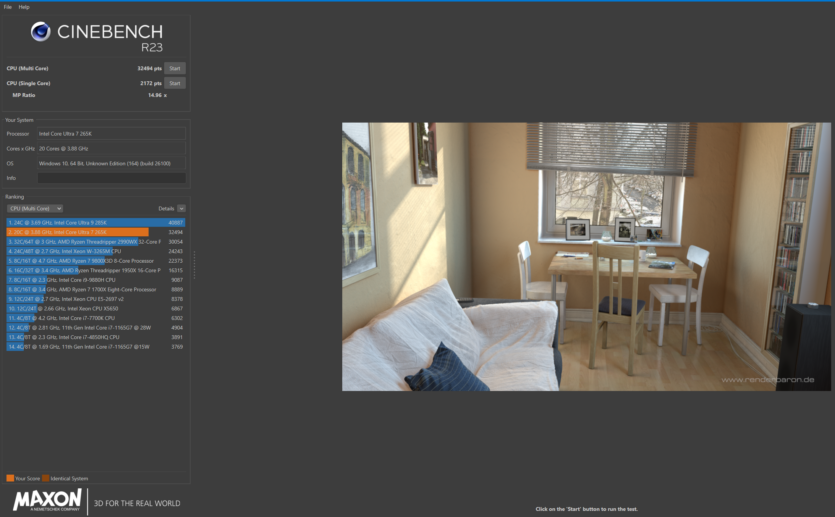Screen dimensions: 835x517
Task: Select ranking row i7-1165G7 @ 28W
Action: [x=95, y=328]
